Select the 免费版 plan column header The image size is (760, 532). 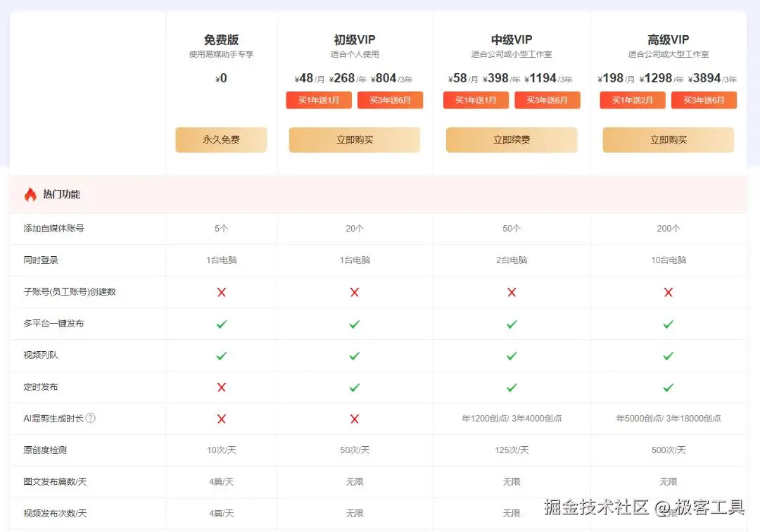click(221, 39)
